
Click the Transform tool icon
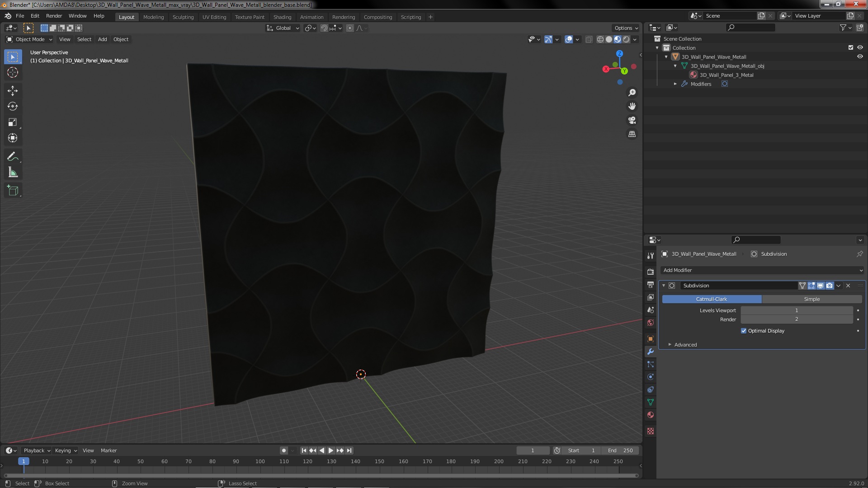point(13,138)
